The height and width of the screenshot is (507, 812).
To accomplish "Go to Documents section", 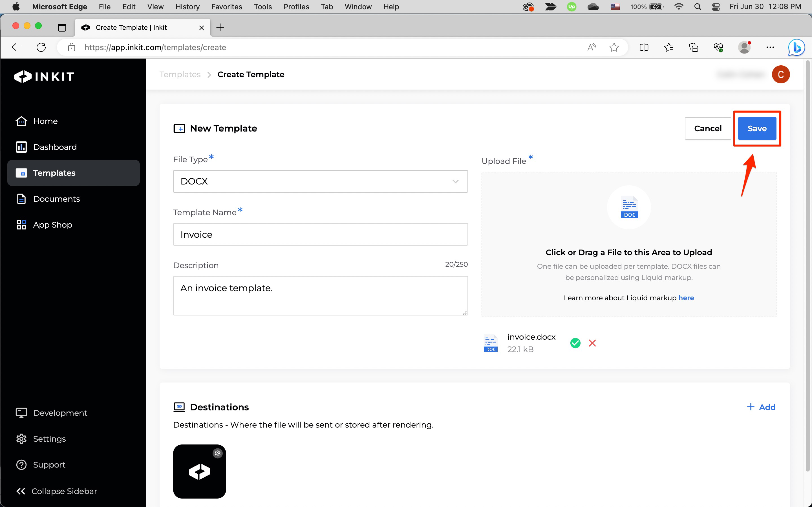I will tap(56, 199).
